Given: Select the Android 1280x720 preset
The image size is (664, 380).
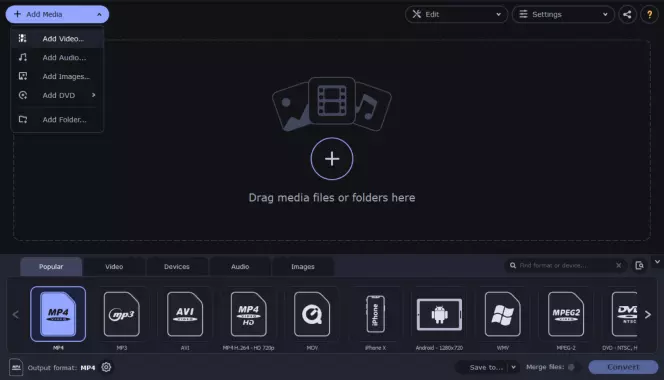Looking at the screenshot, I should point(439,314).
